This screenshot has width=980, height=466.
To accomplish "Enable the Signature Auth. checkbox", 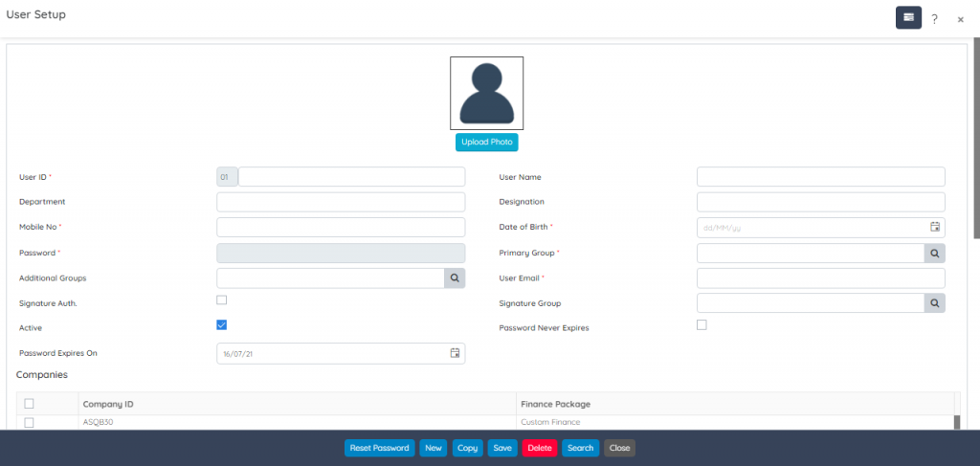I will pyautogui.click(x=222, y=300).
